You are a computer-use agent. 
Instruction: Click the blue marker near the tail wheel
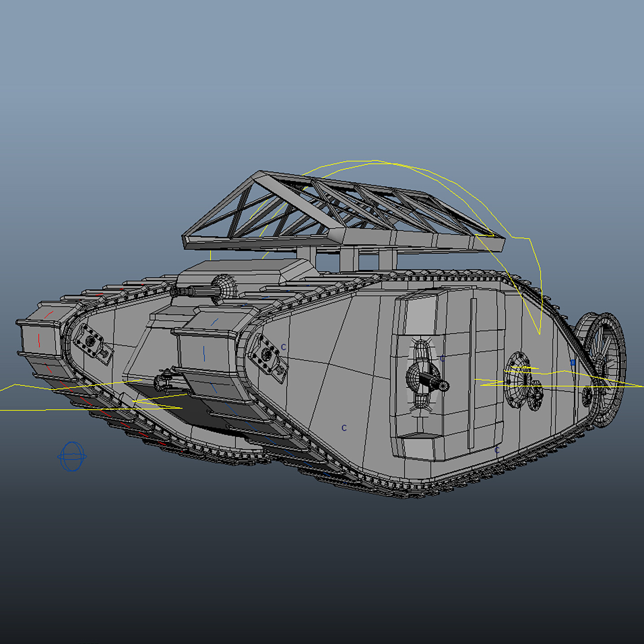click(x=573, y=362)
